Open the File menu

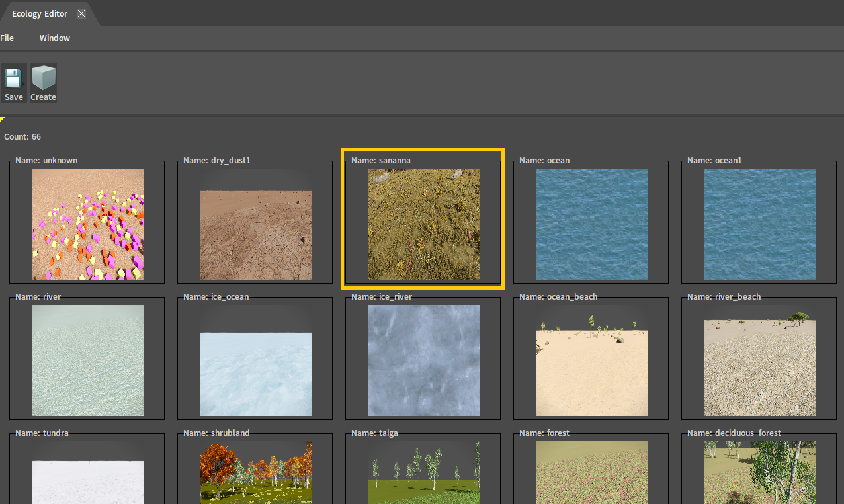(x=7, y=38)
